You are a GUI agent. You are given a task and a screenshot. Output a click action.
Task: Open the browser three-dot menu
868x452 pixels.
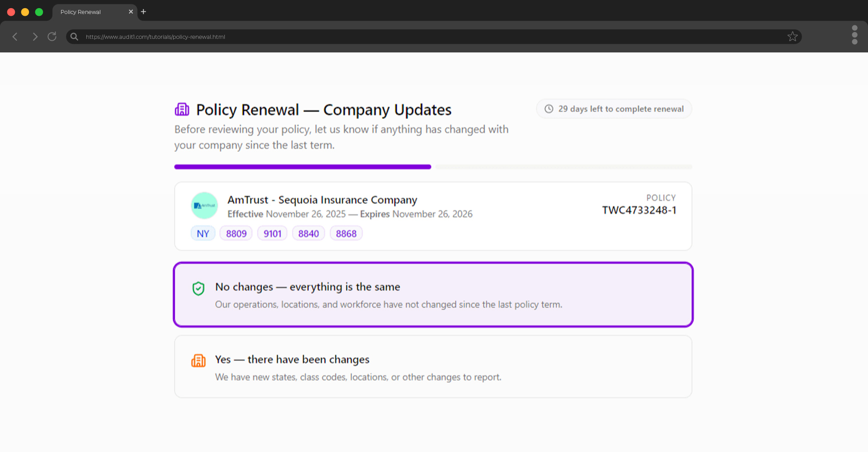coord(854,35)
